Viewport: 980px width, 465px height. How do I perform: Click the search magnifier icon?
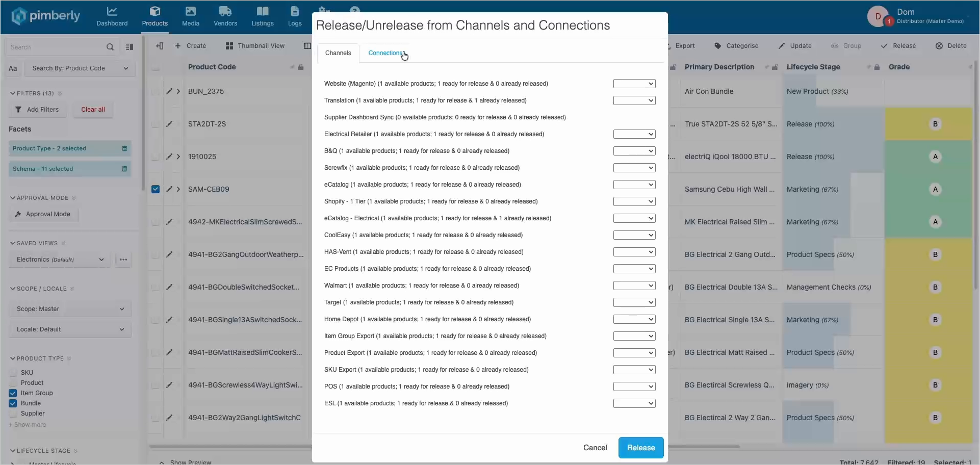[x=110, y=47]
